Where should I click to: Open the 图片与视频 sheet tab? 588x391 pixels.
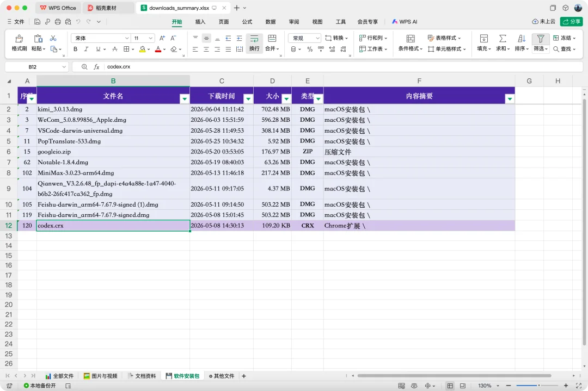coord(101,376)
